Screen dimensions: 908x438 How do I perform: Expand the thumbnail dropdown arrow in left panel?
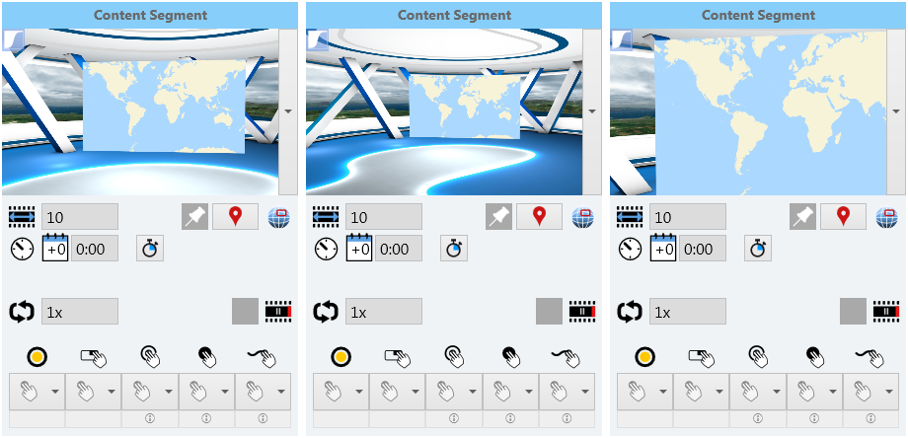[288, 112]
